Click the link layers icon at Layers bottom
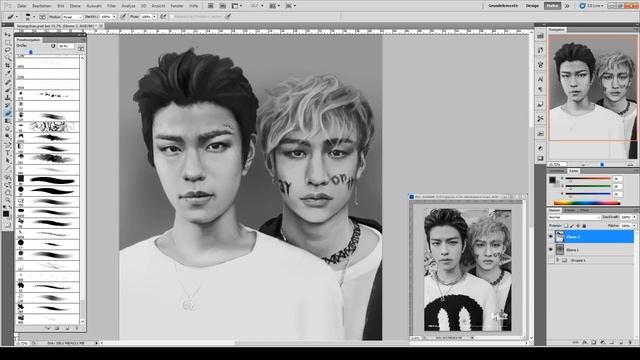The image size is (640, 360). pyautogui.click(x=575, y=342)
